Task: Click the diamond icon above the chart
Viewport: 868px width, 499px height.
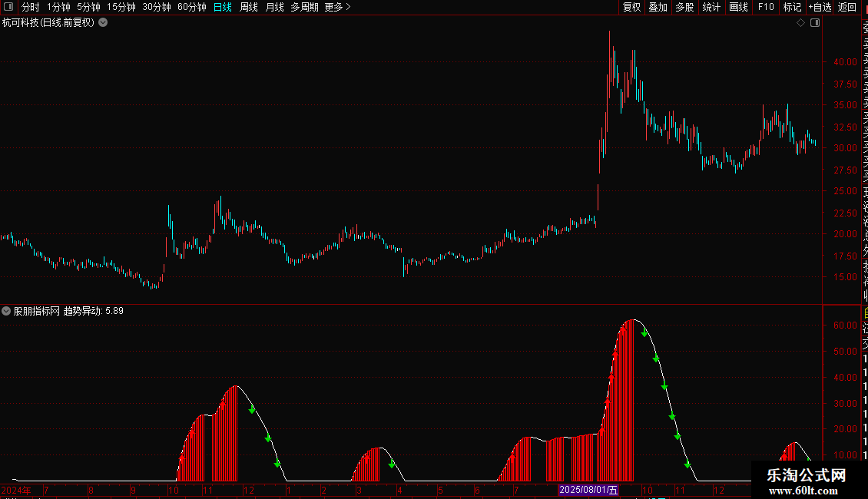Action: pos(800,23)
